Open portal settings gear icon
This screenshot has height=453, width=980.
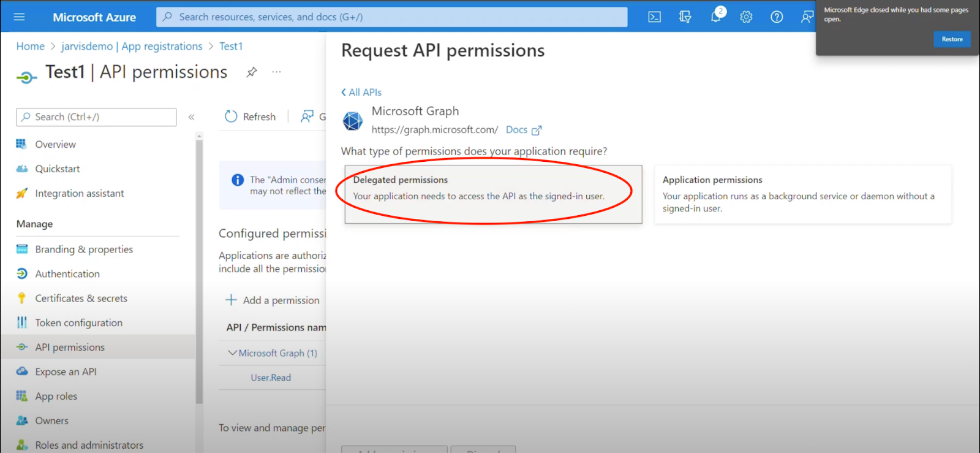(x=746, y=17)
